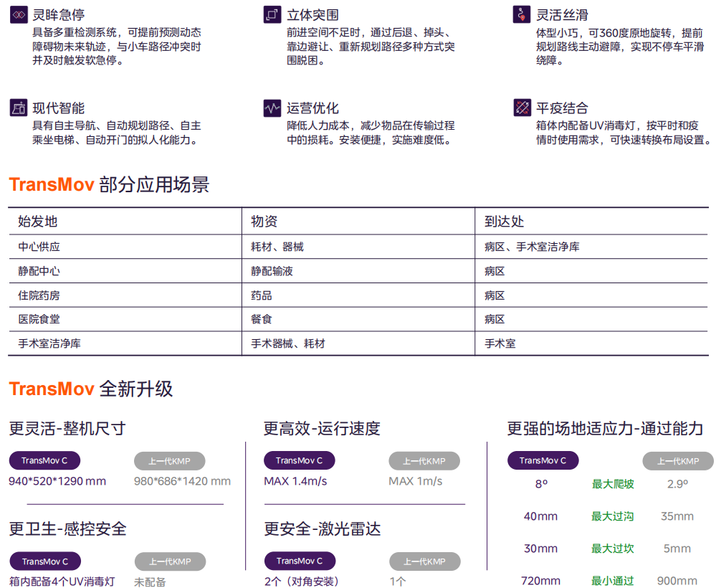Screen dimensions: 721x588
Task: Click the 物资 column header
Action: (x=264, y=222)
